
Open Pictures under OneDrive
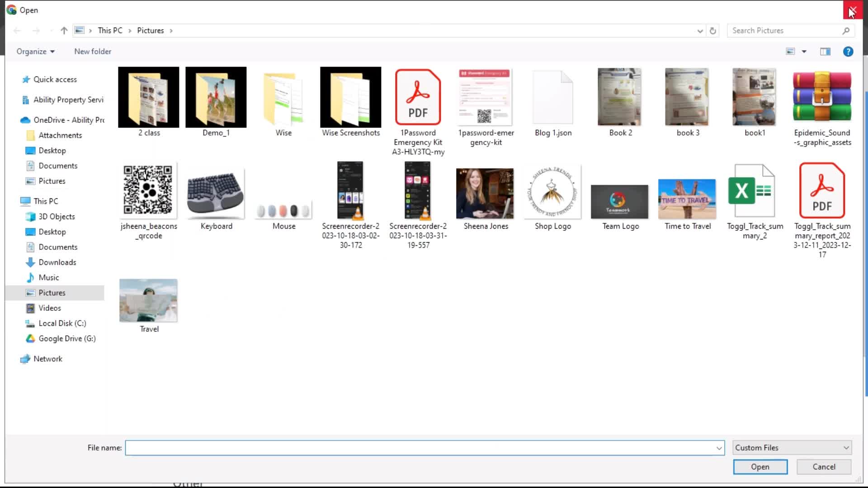[52, 181]
